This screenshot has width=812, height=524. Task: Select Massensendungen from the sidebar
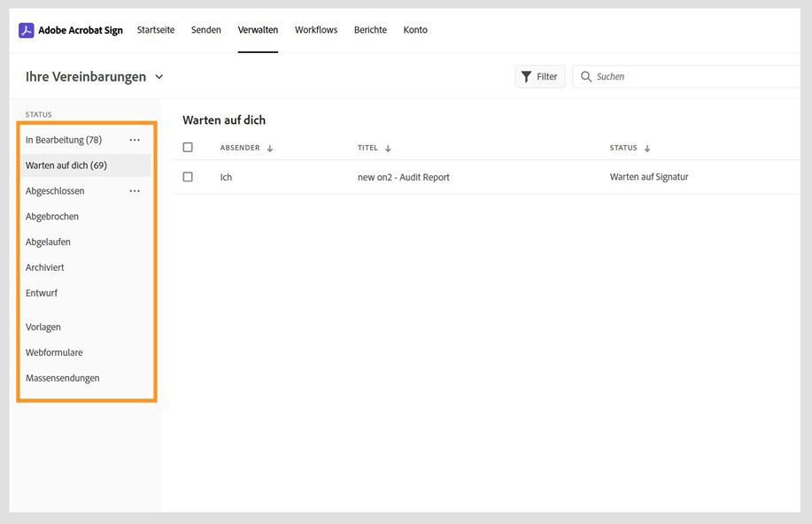tap(64, 378)
